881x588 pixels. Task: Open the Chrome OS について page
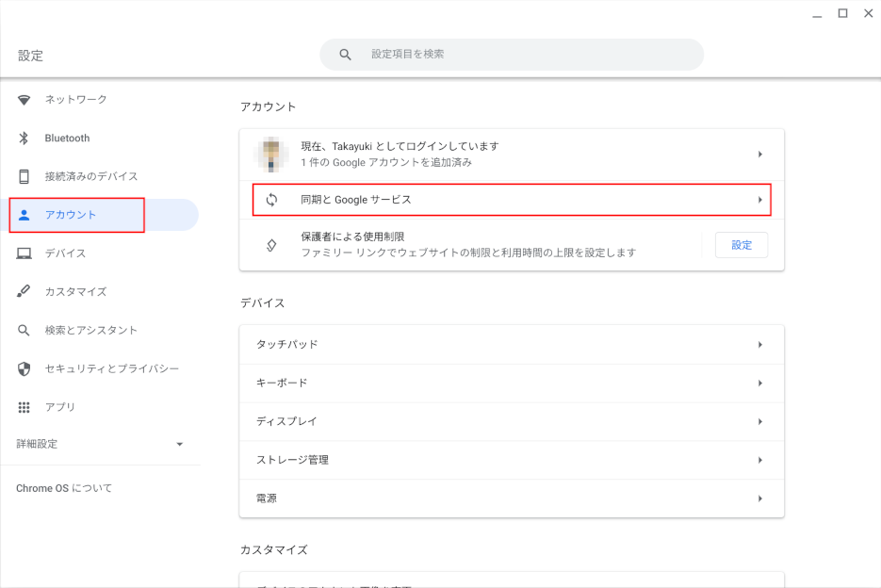tap(64, 488)
